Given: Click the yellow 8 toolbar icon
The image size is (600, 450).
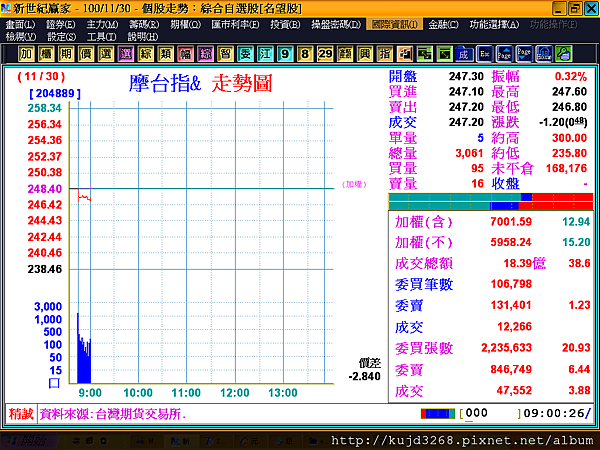Looking at the screenshot, I should click(305, 54).
